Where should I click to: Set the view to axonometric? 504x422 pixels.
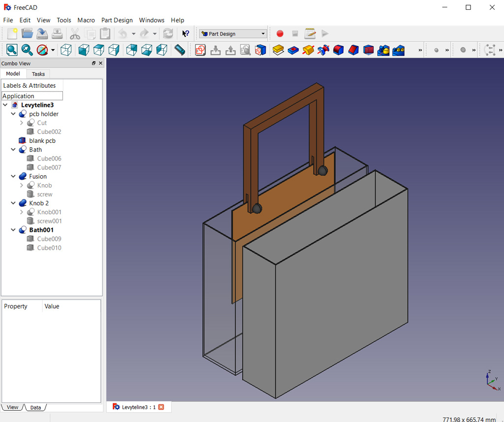pos(66,50)
